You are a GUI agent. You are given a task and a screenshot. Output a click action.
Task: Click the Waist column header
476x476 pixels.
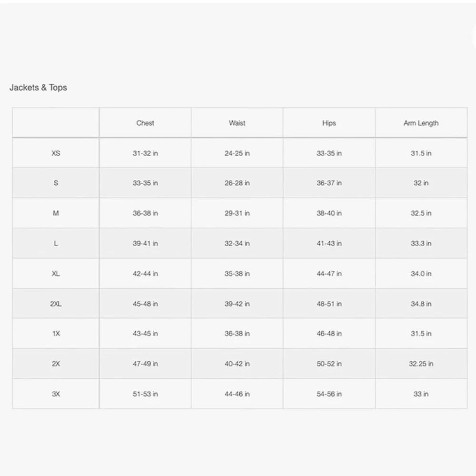[x=237, y=123]
